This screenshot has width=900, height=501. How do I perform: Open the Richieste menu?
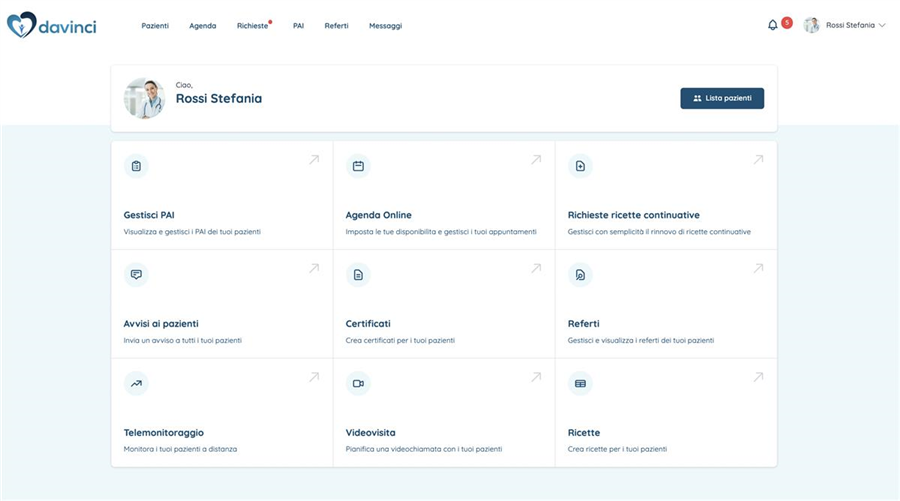pyautogui.click(x=253, y=26)
